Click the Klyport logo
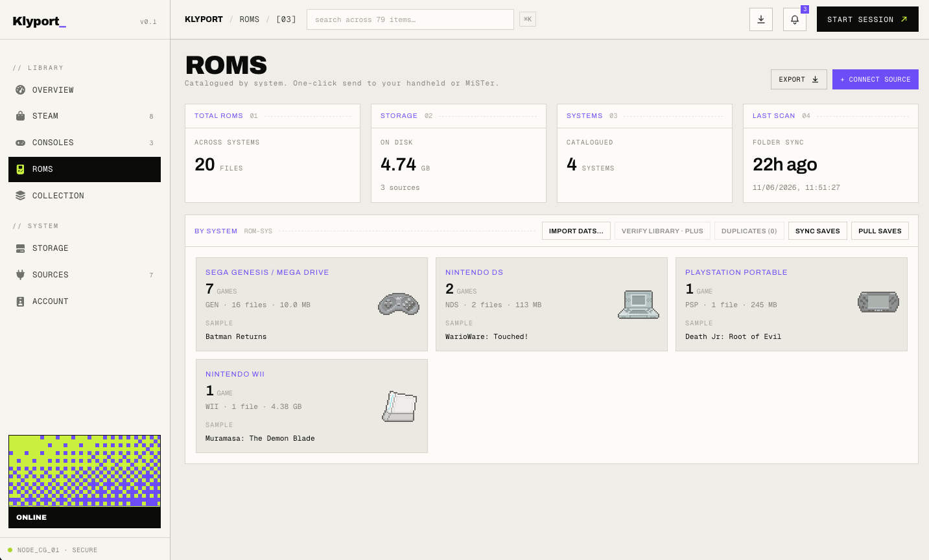This screenshot has height=560, width=929. pos(40,21)
